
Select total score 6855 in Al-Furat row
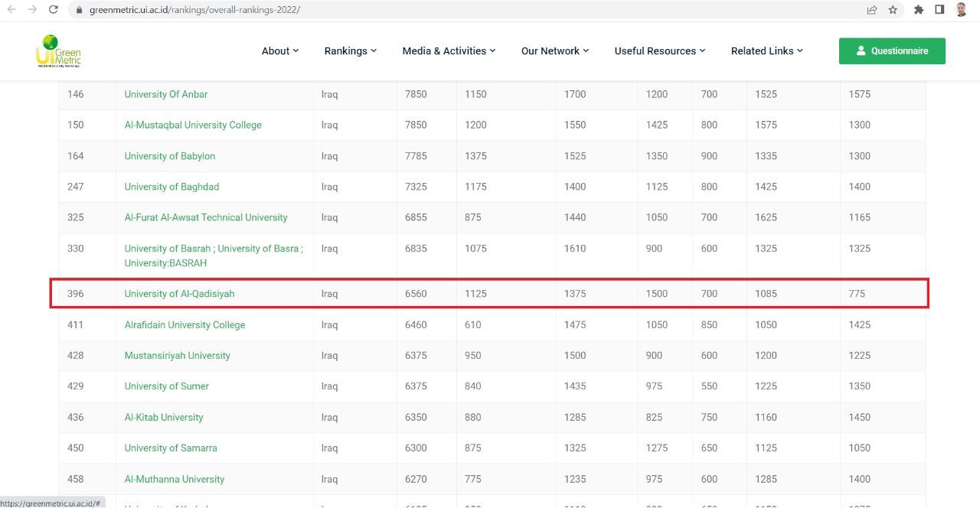click(416, 217)
